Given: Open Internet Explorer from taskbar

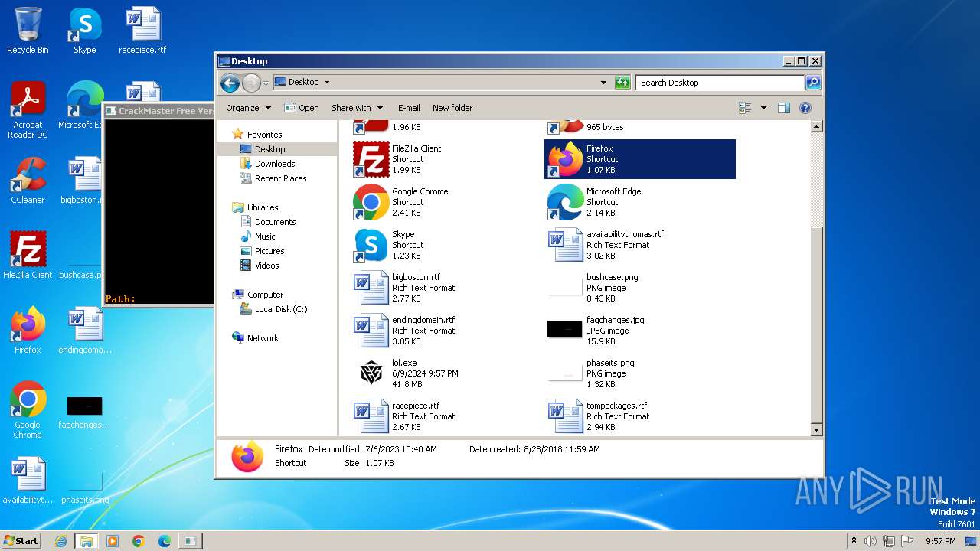Looking at the screenshot, I should click(60, 541).
